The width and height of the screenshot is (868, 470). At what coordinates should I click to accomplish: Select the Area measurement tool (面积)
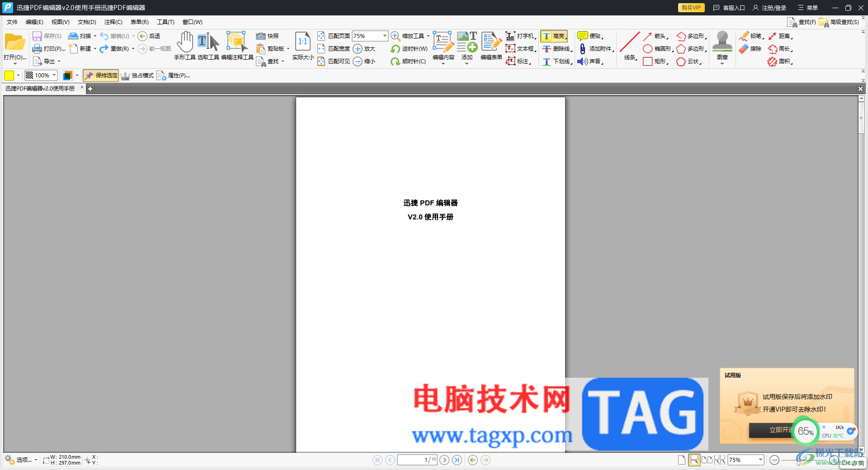[x=780, y=62]
